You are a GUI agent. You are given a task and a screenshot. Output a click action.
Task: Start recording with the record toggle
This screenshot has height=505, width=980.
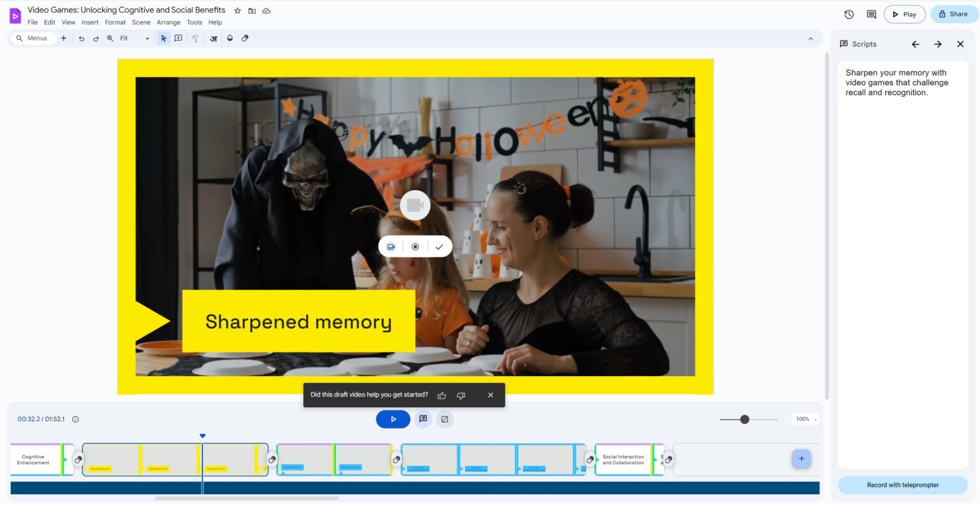(415, 246)
